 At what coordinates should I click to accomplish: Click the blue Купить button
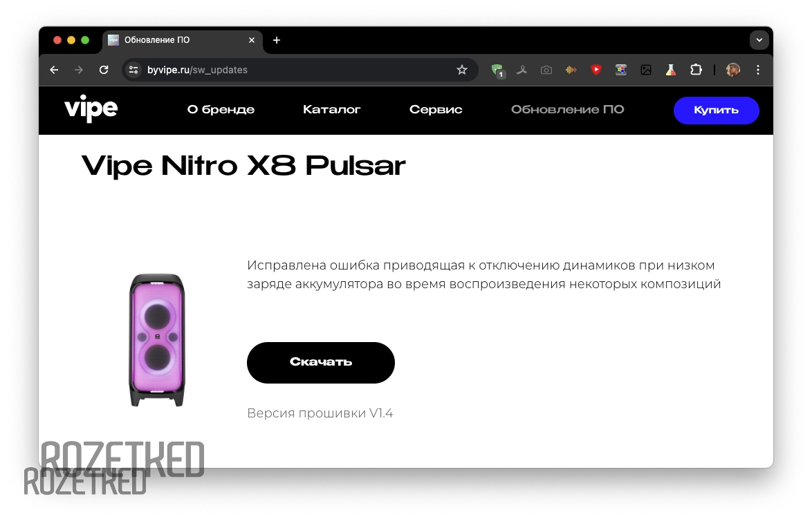[716, 110]
